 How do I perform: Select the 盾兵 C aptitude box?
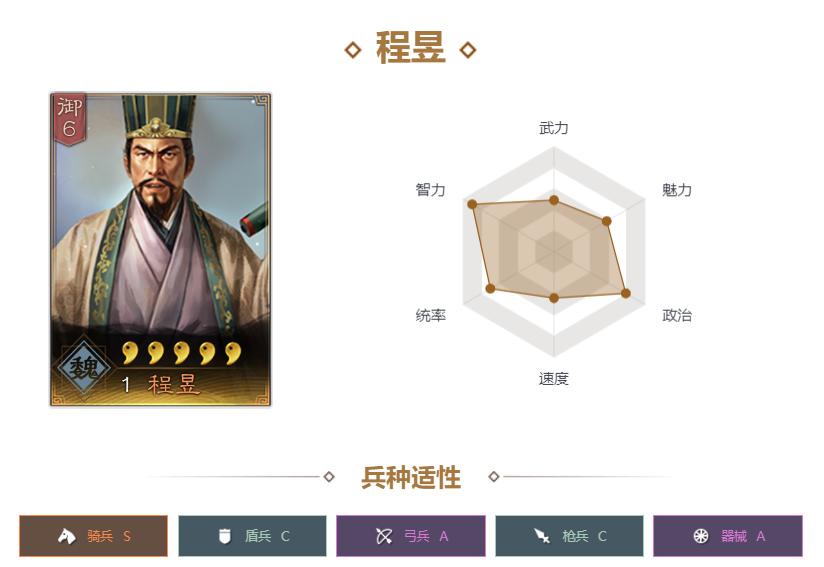252,536
